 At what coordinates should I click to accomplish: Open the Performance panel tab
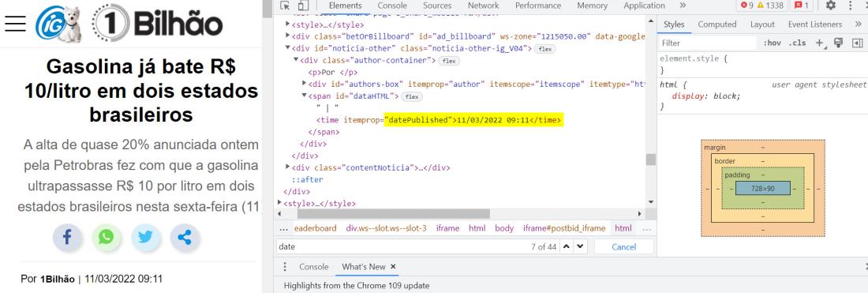pyautogui.click(x=538, y=6)
